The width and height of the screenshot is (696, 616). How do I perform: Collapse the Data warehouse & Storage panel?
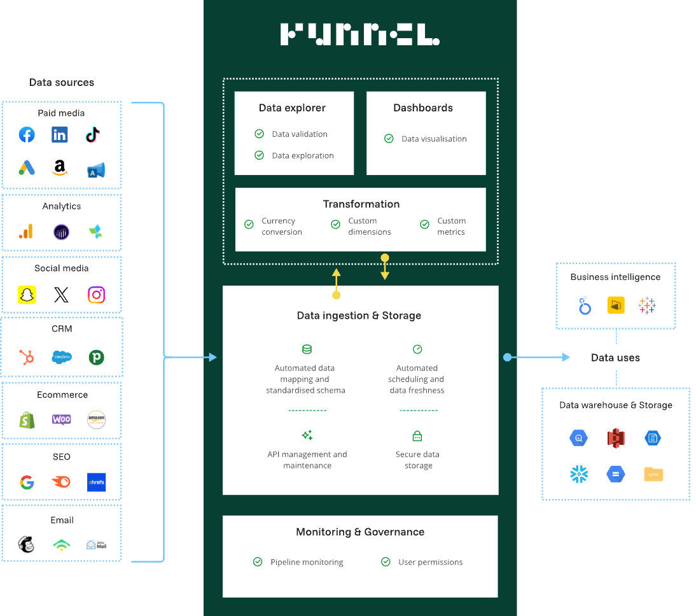(x=615, y=444)
